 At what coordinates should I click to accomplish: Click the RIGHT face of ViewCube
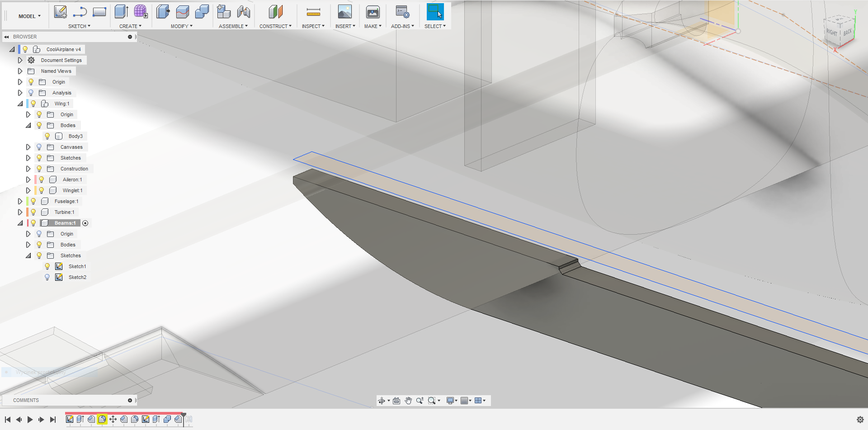[x=832, y=33]
